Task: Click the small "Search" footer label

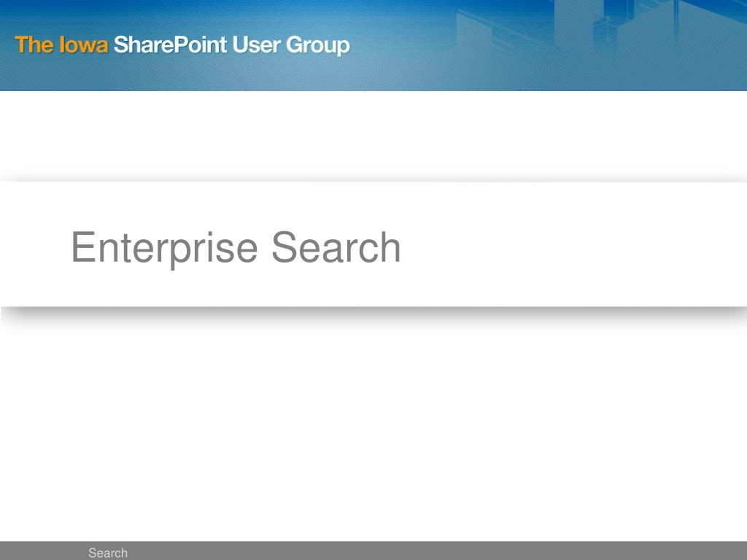Action: pos(108,553)
